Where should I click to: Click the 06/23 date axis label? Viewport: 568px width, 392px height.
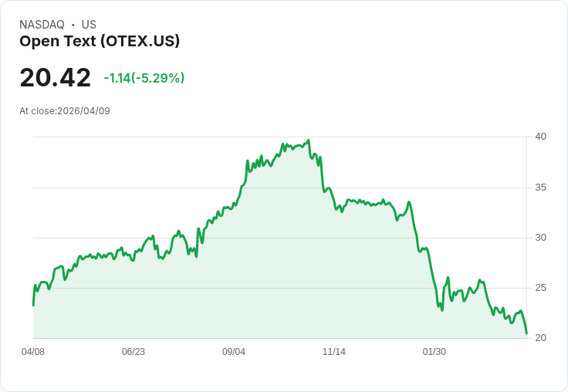(x=134, y=352)
